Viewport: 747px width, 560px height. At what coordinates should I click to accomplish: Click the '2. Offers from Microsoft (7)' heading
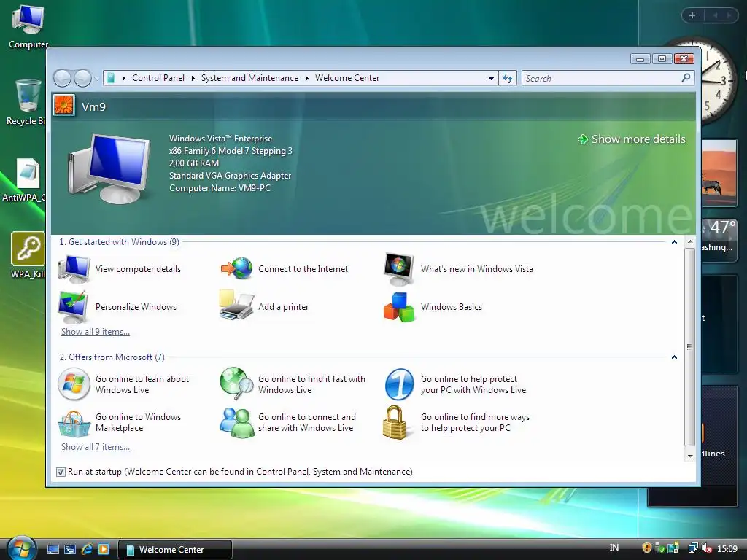[112, 357]
